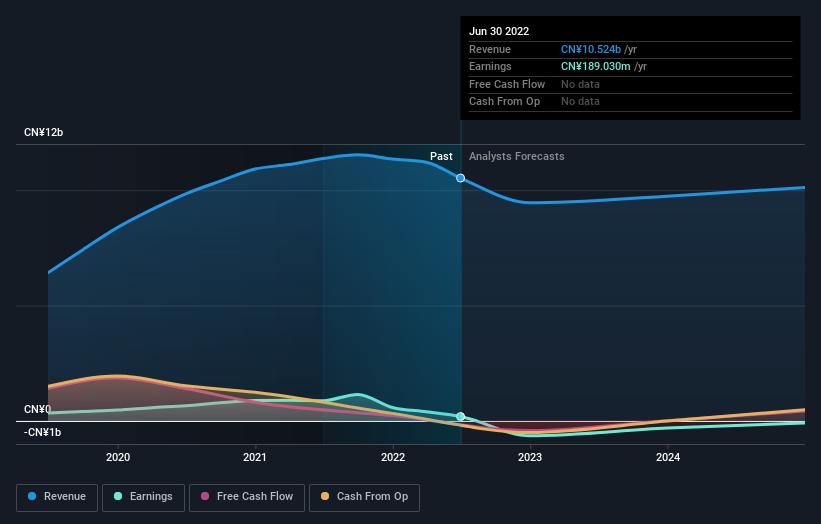Image resolution: width=821 pixels, height=524 pixels.
Task: Click the 2020 x-axis label
Action: (118, 458)
